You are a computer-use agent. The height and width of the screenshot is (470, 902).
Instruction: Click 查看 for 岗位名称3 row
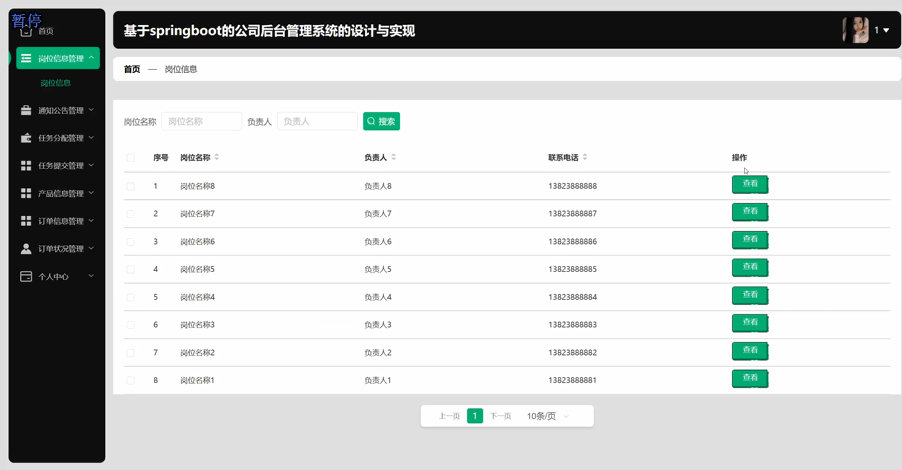[x=750, y=323]
